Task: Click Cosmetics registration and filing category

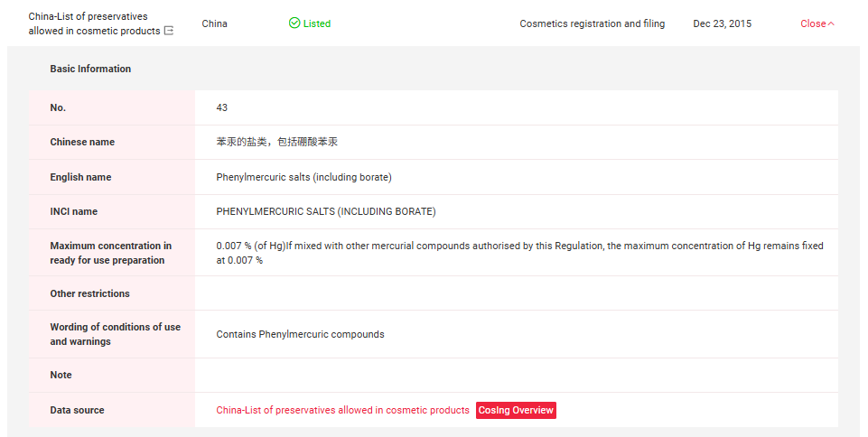Action: coord(592,23)
